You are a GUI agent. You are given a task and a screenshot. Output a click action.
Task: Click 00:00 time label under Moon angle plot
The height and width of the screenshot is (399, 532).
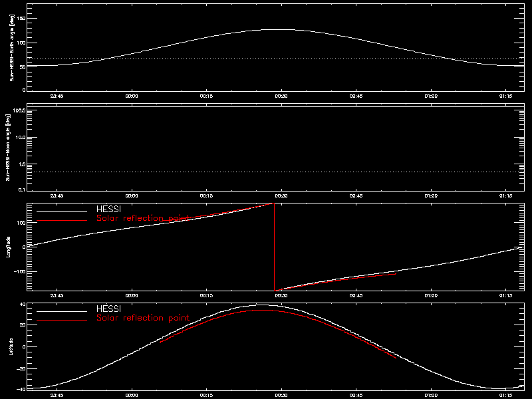[132, 196]
